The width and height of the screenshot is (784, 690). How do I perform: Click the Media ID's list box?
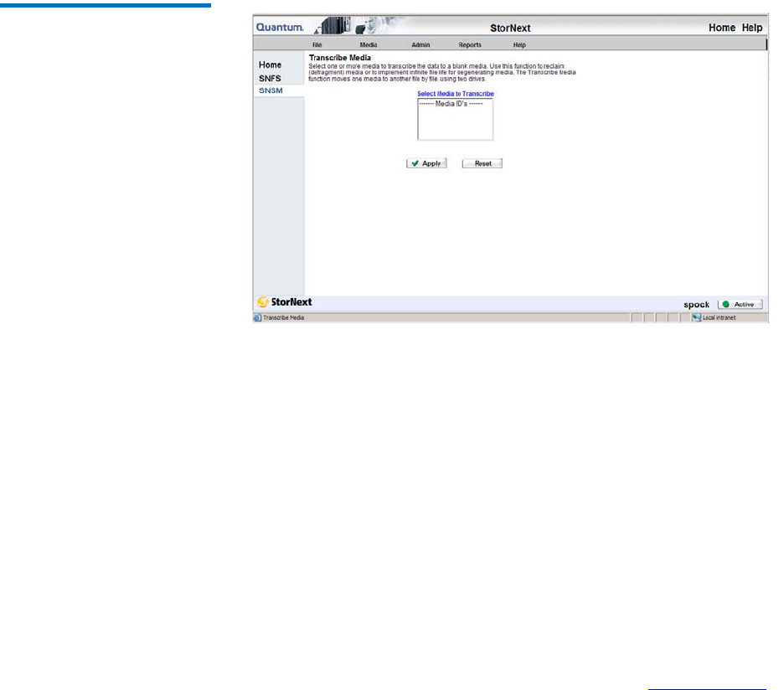(x=456, y=119)
